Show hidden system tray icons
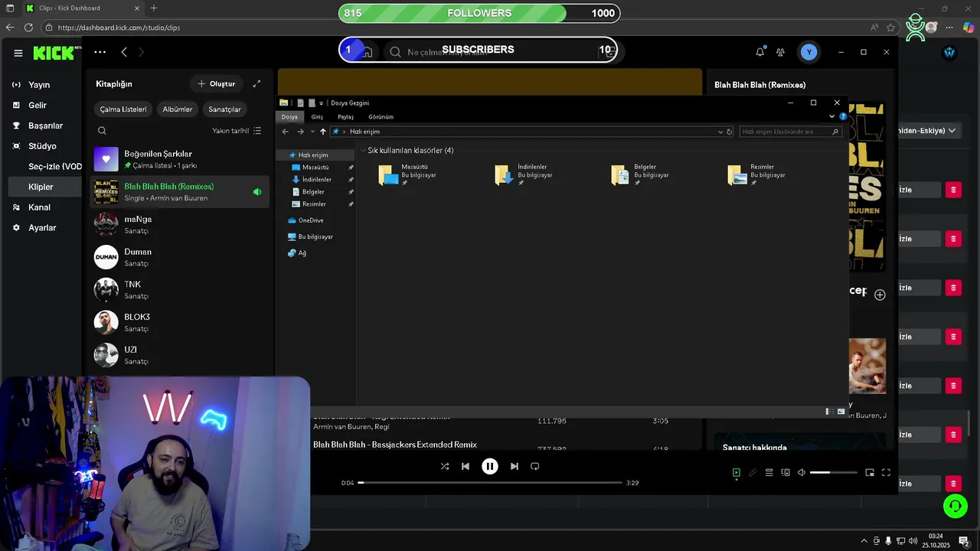 click(x=864, y=541)
